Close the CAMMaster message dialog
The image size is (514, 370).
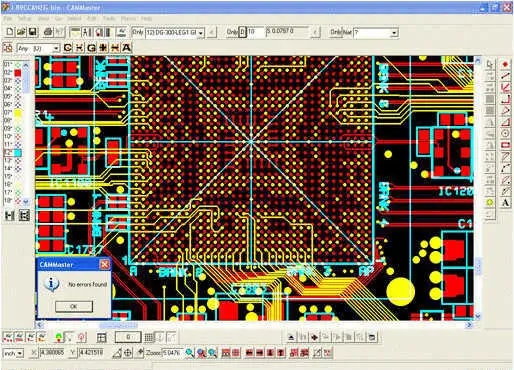point(105,265)
